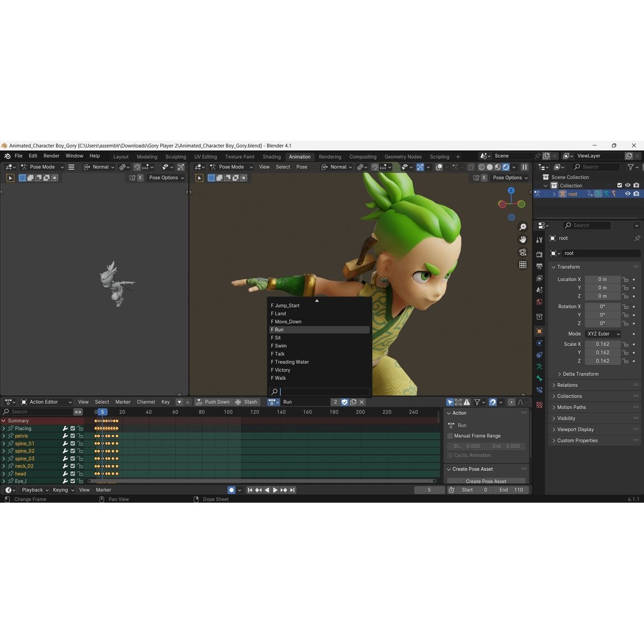The width and height of the screenshot is (644, 644).
Task: Open the World properties tab
Action: [x=539, y=302]
